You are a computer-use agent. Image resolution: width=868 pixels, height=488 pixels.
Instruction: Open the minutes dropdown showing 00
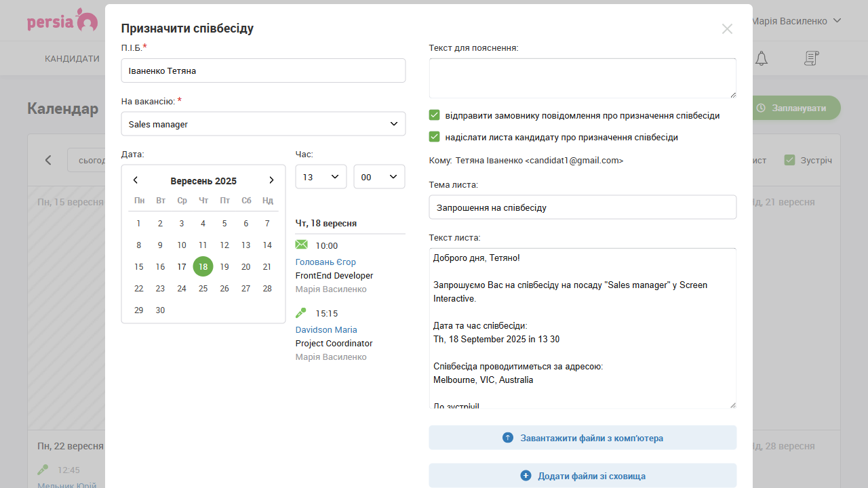(x=379, y=177)
